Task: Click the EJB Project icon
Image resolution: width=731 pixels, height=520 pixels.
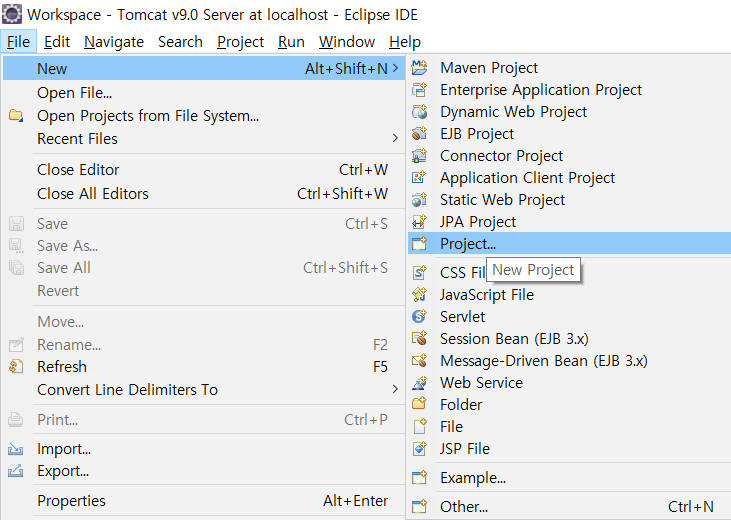Action: [419, 133]
